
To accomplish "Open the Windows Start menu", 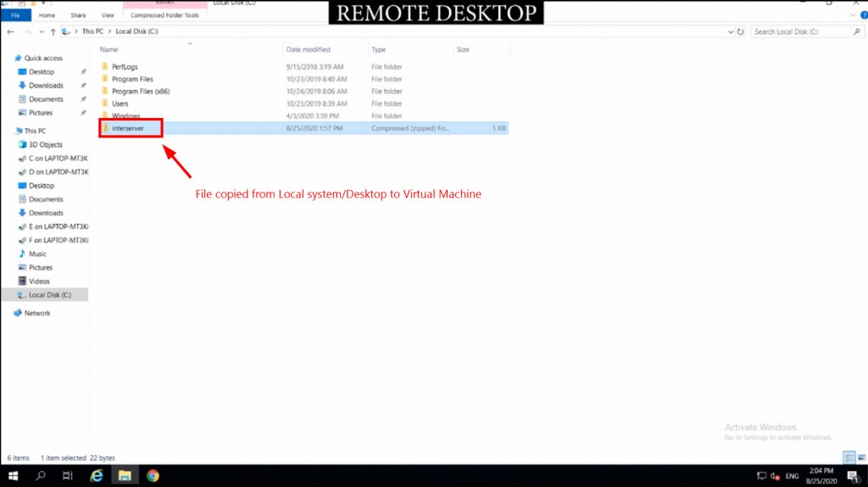I will (x=14, y=476).
